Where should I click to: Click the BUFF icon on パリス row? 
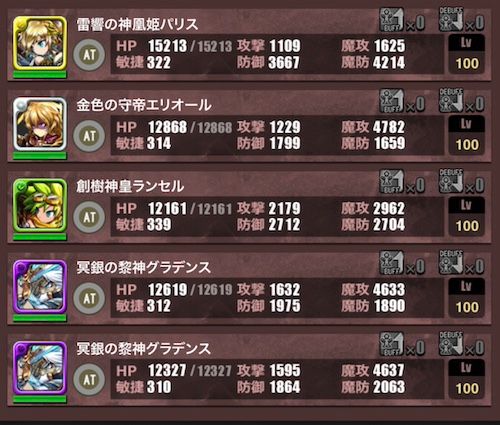[392, 20]
